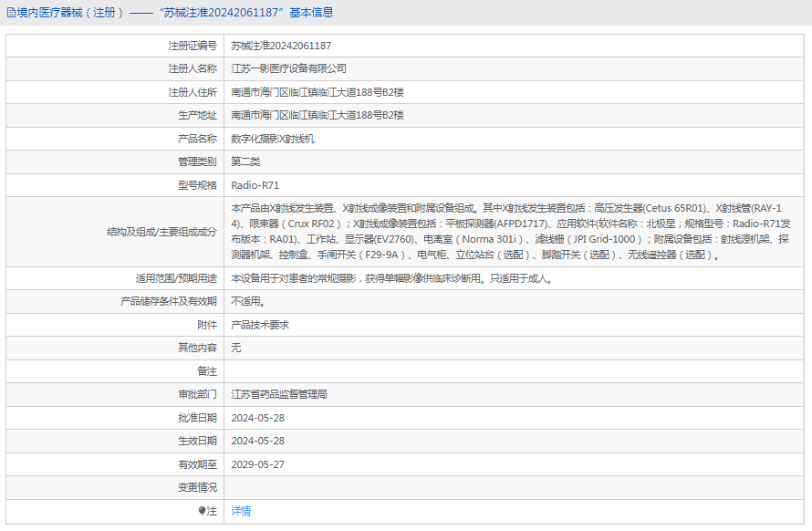This screenshot has width=812, height=531.
Task: Click the label 变更情况
Action: pos(197,487)
